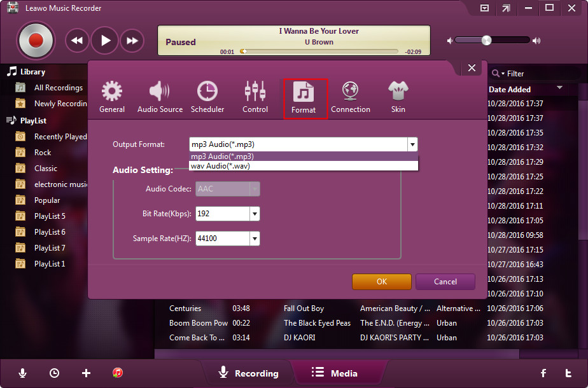Choose mp3 Audio(*.mp3) from the list
This screenshot has height=388, width=588.
click(x=304, y=156)
